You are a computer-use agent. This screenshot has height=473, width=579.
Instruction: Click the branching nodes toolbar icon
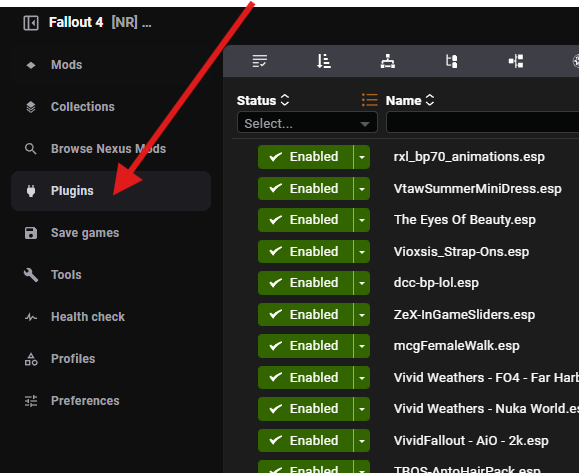click(x=516, y=61)
